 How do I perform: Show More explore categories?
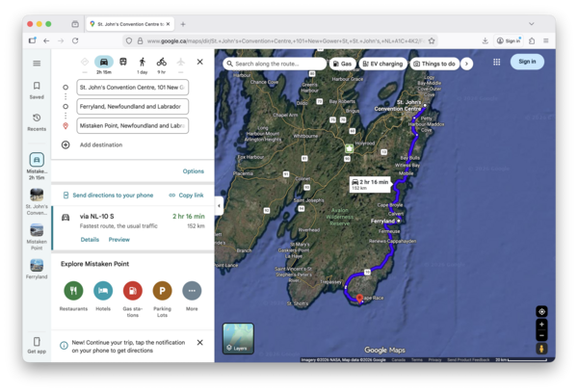(192, 291)
